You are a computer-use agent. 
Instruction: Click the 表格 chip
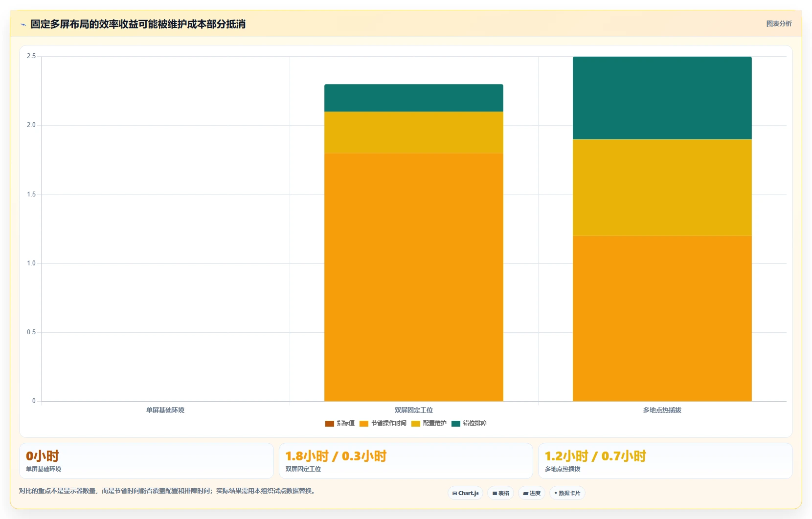tap(501, 493)
